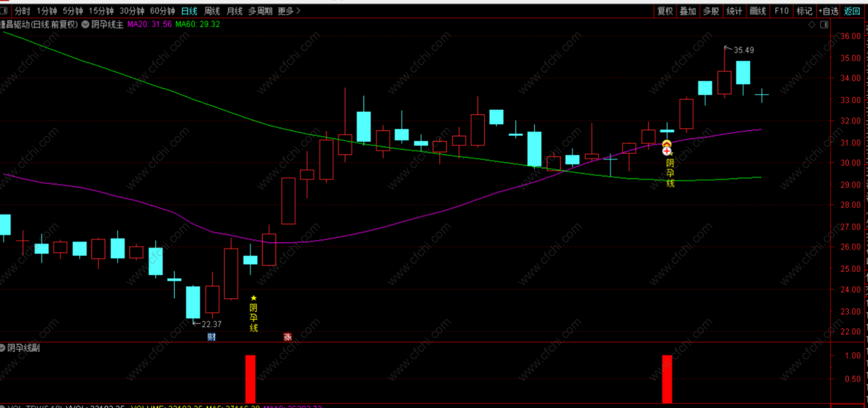This screenshot has width=868, height=408.
Task: Click the last cross-shaped doji candle
Action: click(762, 96)
